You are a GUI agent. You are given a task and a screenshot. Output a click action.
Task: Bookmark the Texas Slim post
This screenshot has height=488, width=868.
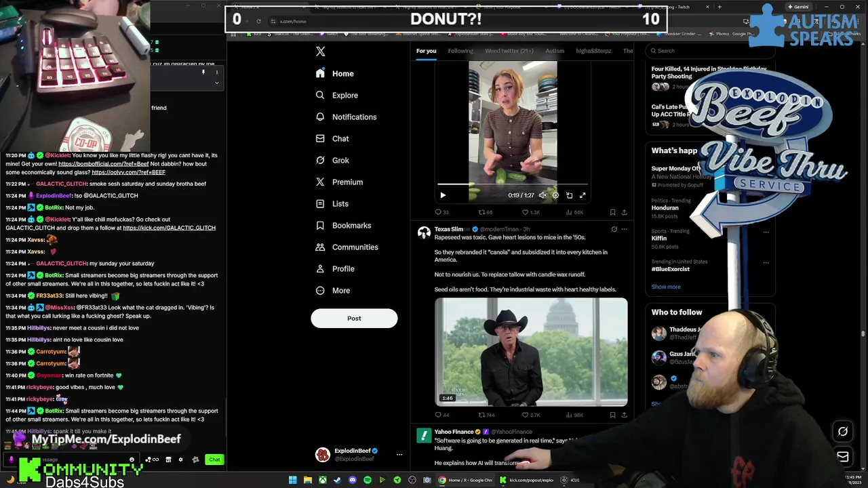point(612,415)
